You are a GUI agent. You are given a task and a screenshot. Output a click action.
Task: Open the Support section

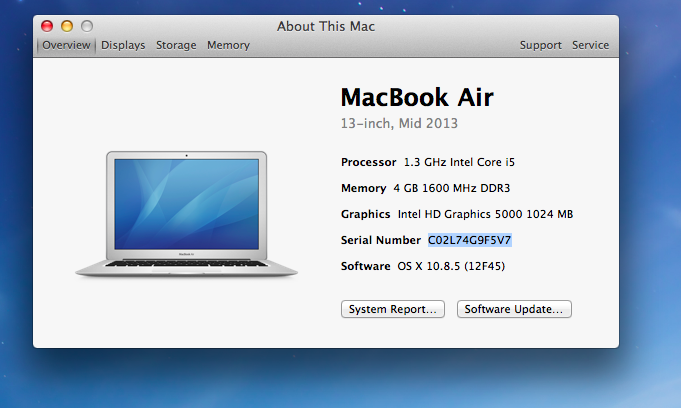coord(540,45)
